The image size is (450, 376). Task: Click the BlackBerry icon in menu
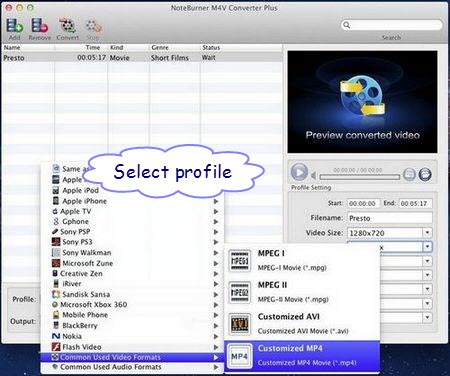pyautogui.click(x=56, y=325)
